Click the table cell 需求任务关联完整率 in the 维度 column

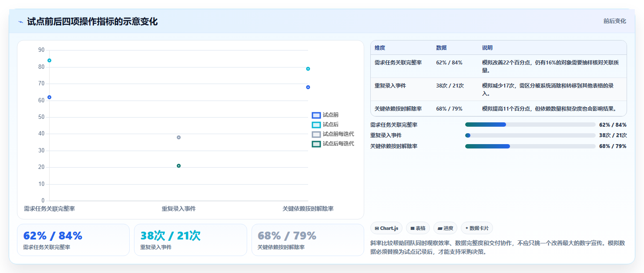point(398,63)
